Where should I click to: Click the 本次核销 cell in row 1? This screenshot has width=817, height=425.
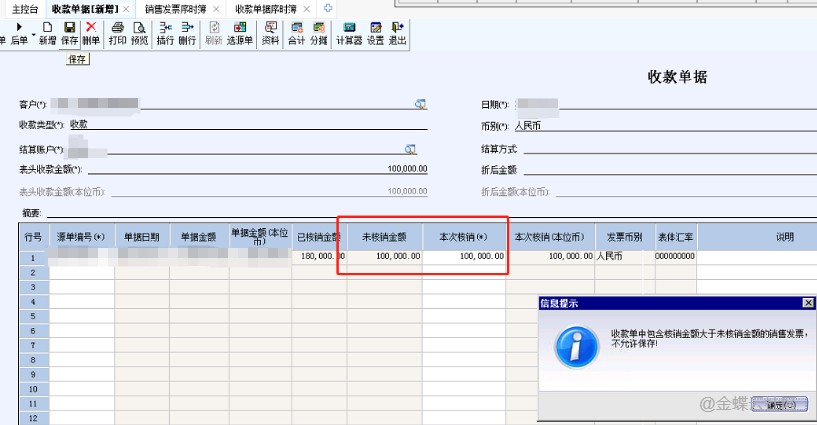[x=465, y=256]
